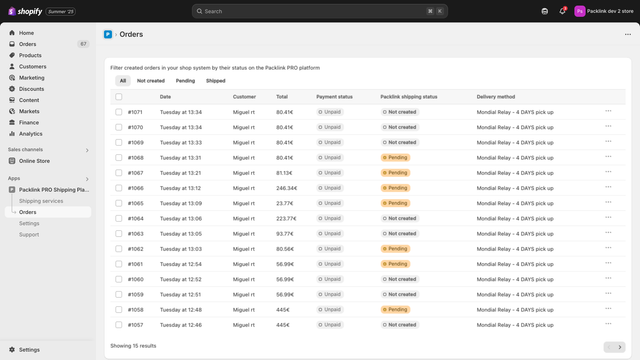640x360 pixels.
Task: Go to the previous results page
Action: click(x=609, y=347)
